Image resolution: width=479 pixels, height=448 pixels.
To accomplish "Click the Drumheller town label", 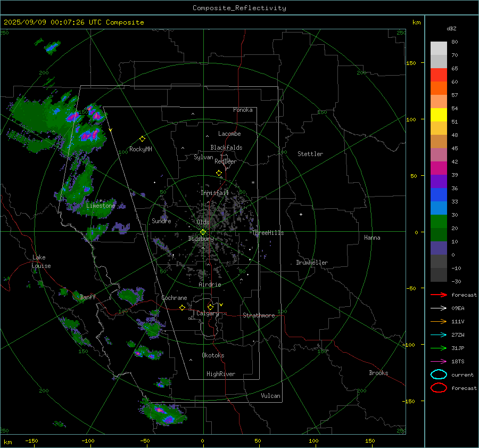I will tap(312, 263).
